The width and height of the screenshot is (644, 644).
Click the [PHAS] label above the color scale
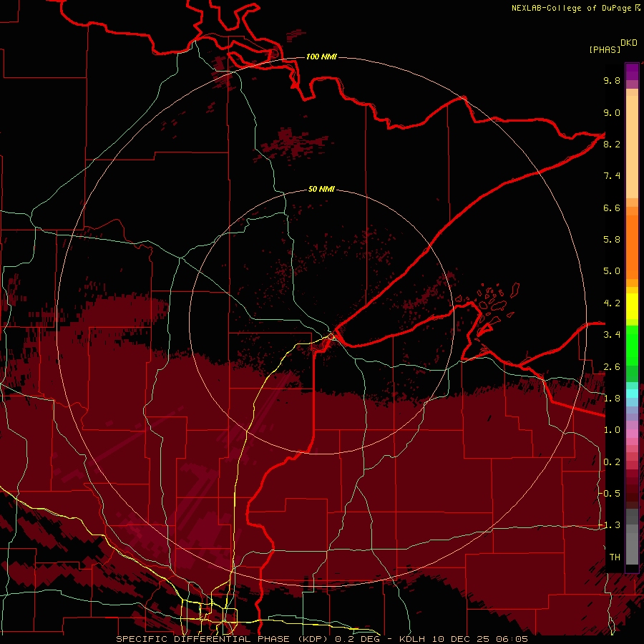605,49
